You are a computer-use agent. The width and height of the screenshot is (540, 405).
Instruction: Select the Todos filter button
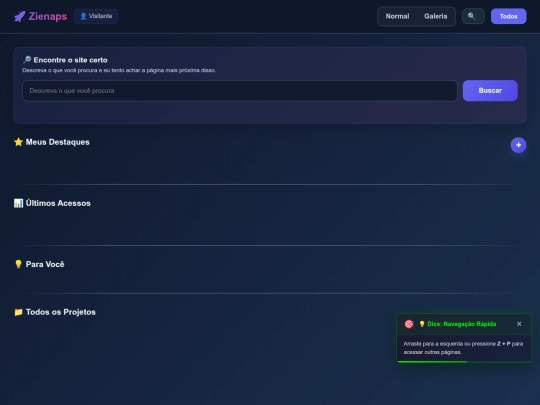tap(508, 16)
